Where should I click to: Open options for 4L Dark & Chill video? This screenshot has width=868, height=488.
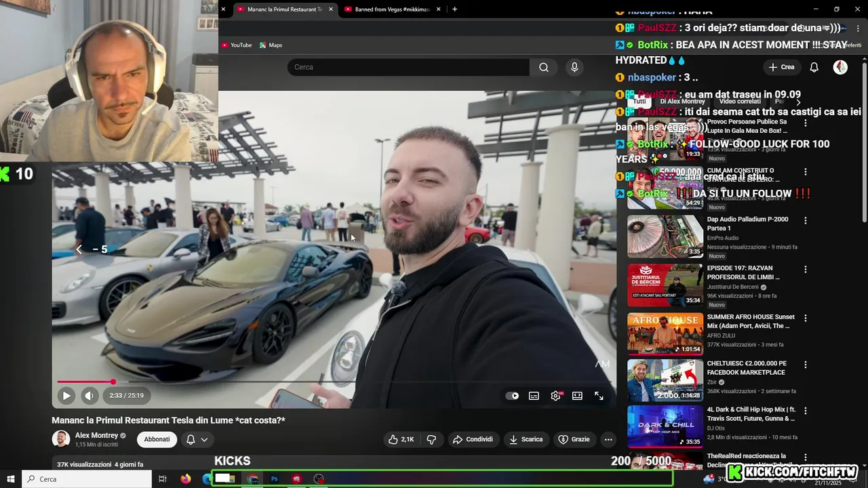806,411
